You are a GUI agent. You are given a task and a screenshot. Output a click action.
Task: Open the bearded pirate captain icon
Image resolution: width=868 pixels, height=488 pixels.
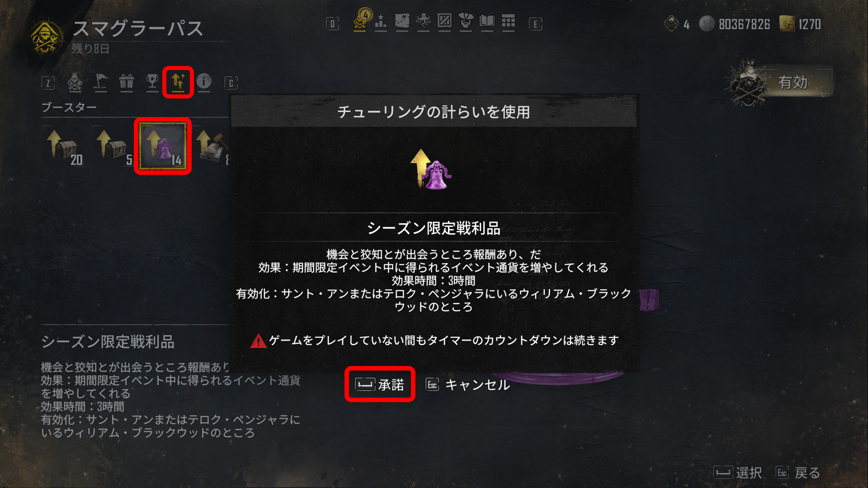[x=466, y=21]
